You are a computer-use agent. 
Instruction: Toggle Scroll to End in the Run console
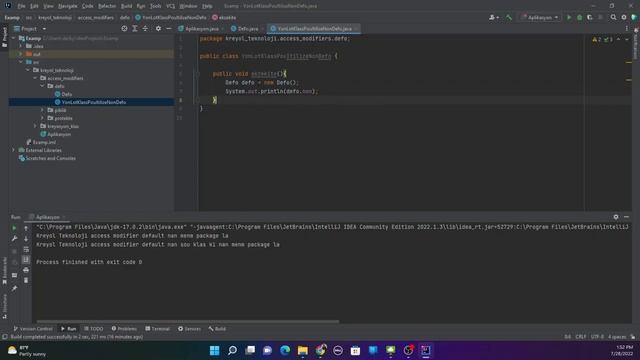pyautogui.click(x=26, y=259)
